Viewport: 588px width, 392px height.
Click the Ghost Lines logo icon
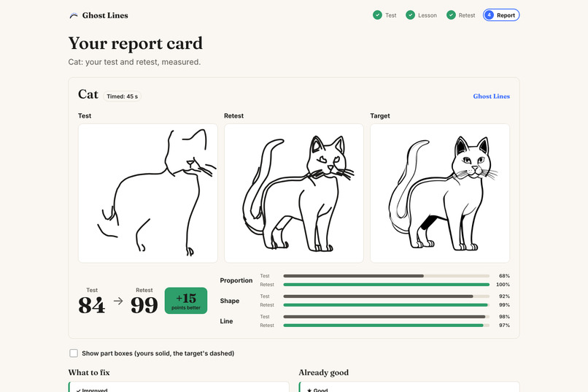tap(74, 15)
